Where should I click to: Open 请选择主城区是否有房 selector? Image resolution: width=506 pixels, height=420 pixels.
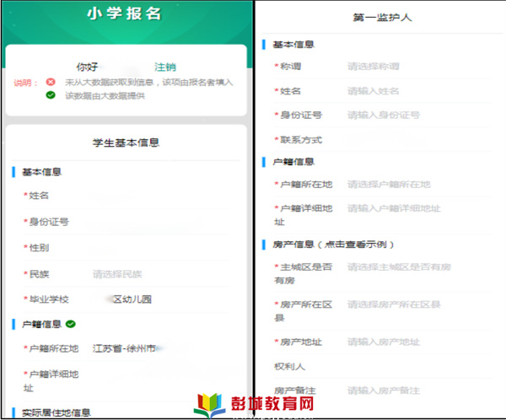point(399,267)
